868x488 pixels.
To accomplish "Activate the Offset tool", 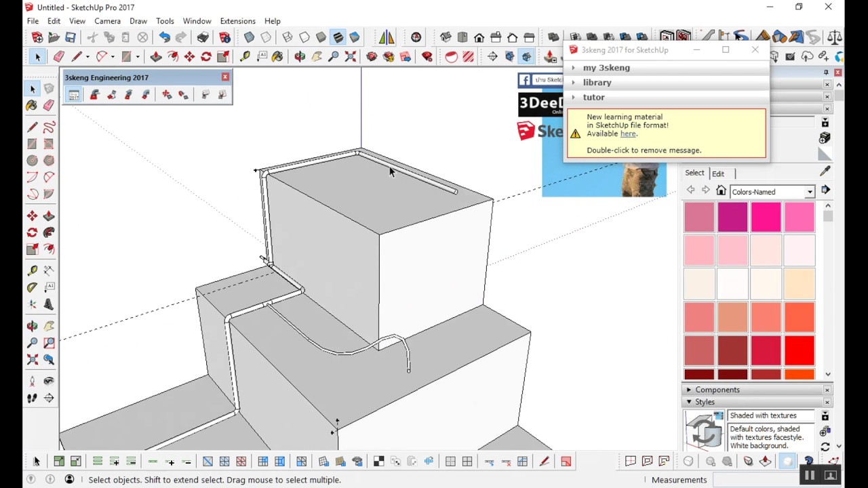I will [x=49, y=249].
